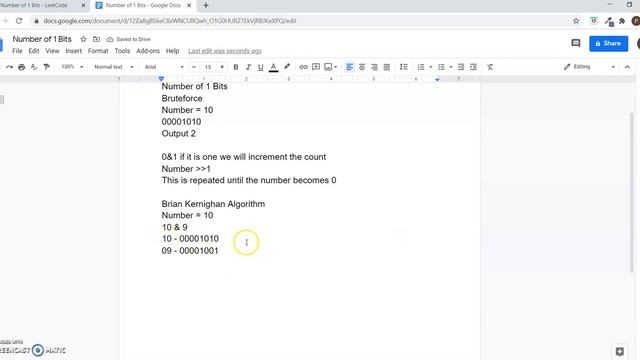Run spell check from toolbar
Viewport: 640px width, 360px height.
pos(34,67)
